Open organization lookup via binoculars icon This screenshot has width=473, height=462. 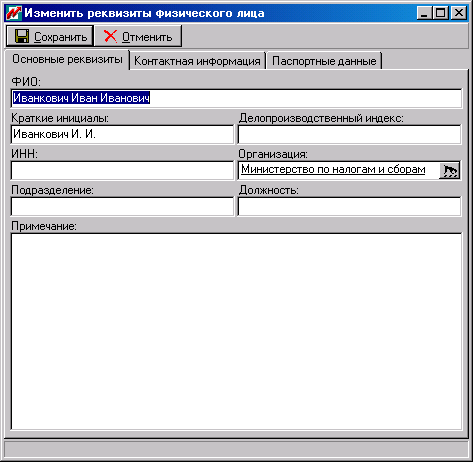coord(449,171)
